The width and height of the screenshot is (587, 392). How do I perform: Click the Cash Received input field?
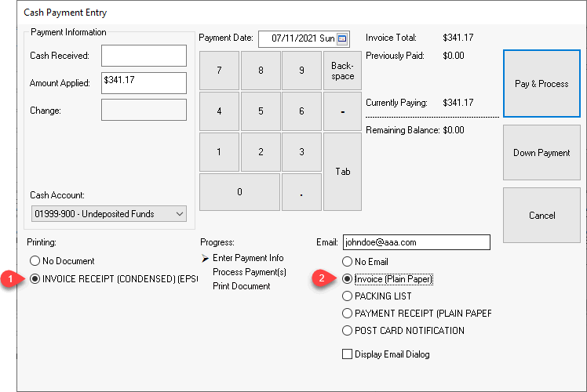(x=144, y=56)
